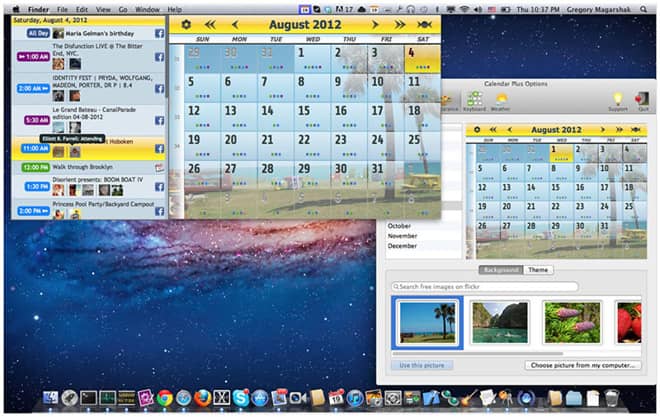
Task: Go to next month in large calendar
Action: [375, 24]
